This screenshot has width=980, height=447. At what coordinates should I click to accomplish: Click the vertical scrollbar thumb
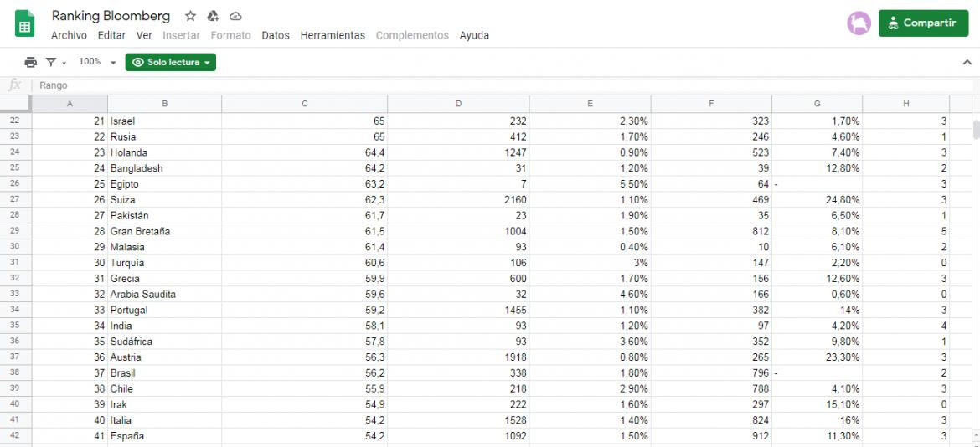click(976, 129)
